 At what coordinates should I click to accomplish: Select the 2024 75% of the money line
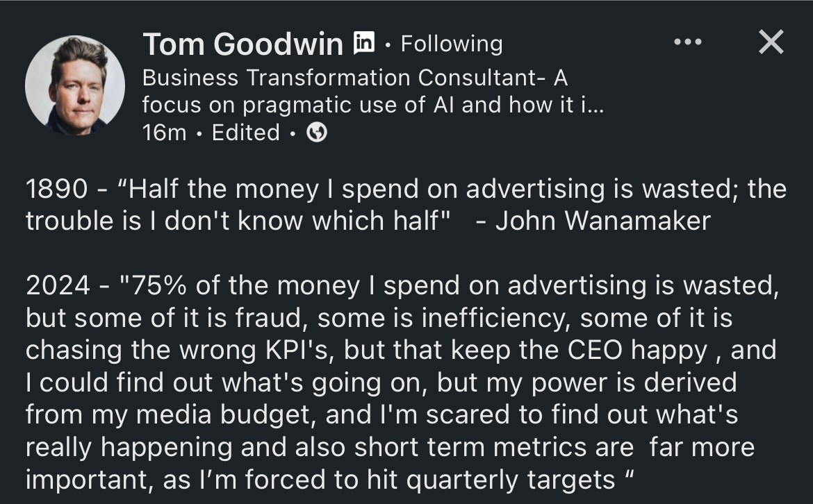pyautogui.click(x=402, y=286)
